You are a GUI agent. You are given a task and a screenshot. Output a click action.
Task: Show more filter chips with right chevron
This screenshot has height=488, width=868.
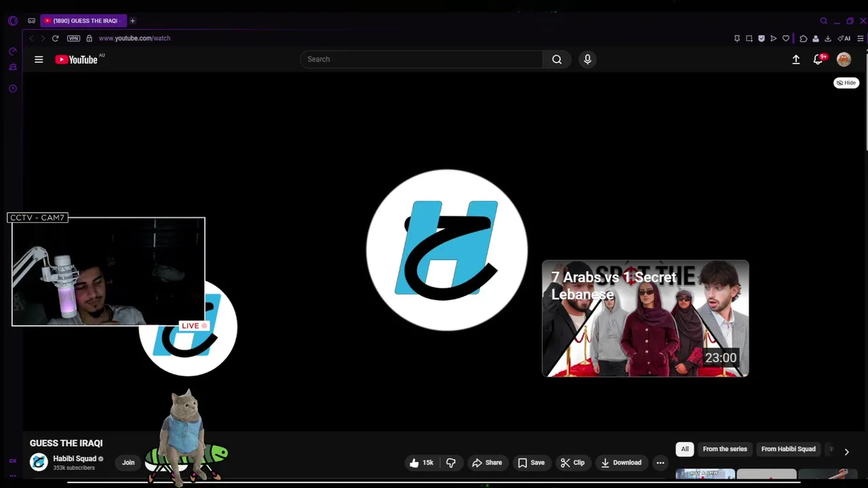[x=846, y=451]
